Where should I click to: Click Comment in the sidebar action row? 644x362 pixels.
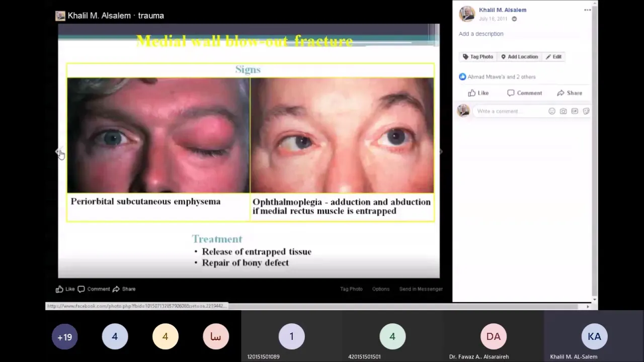pos(524,93)
